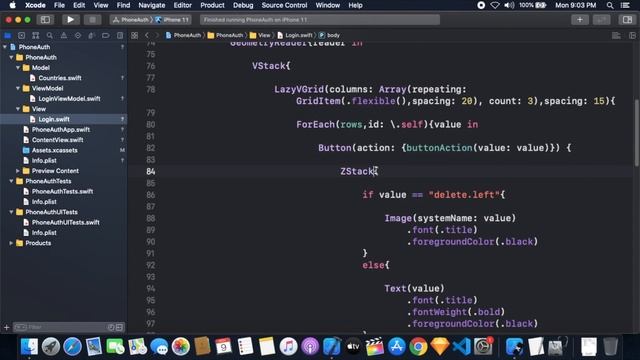Image resolution: width=640 pixels, height=360 pixels.
Task: Toggle the navigator sidebar button
Action: [45, 20]
